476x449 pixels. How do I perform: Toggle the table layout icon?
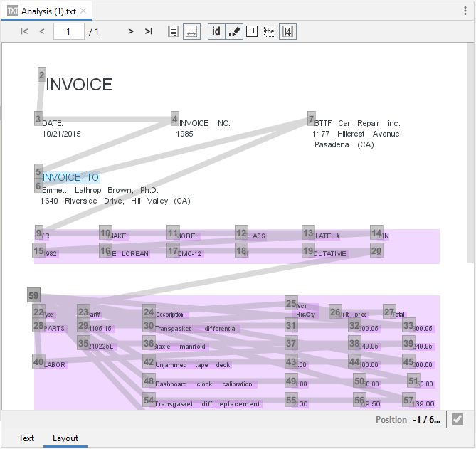(252, 31)
